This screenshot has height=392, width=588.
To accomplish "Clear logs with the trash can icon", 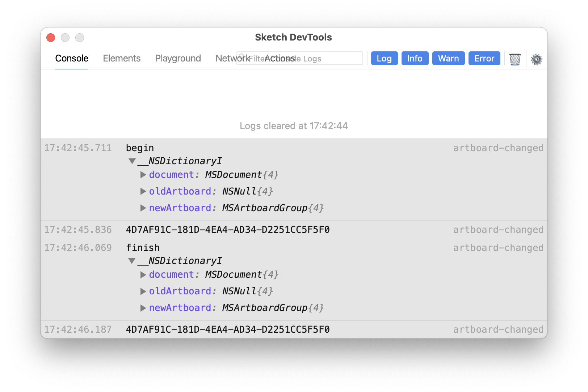I will point(515,59).
